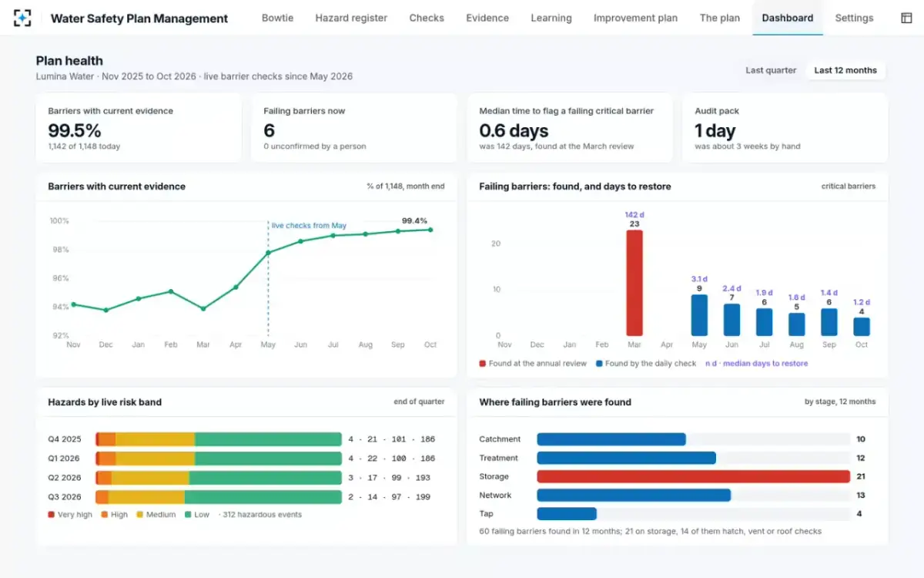Click the Network bar showing 13
924x578 pixels.
634,496
